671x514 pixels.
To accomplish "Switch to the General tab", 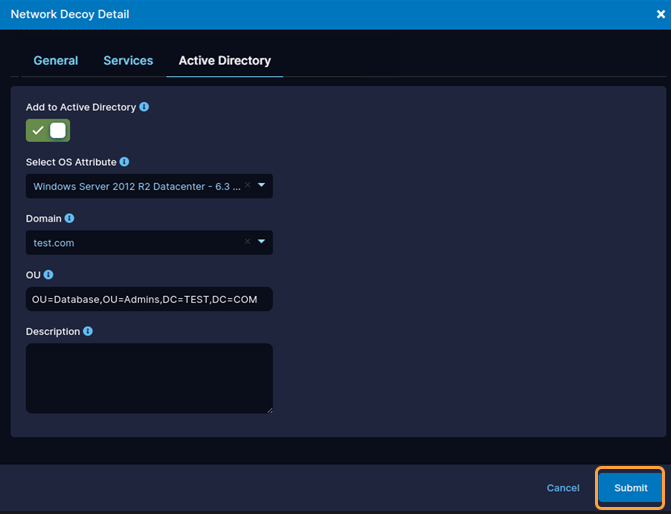I will pyautogui.click(x=56, y=61).
